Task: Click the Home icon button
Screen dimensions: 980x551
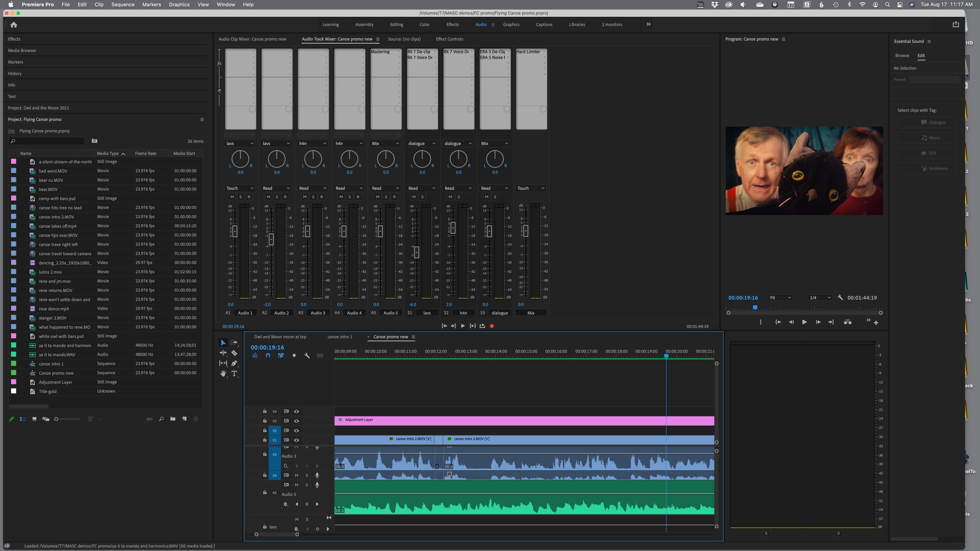Action: tap(14, 25)
